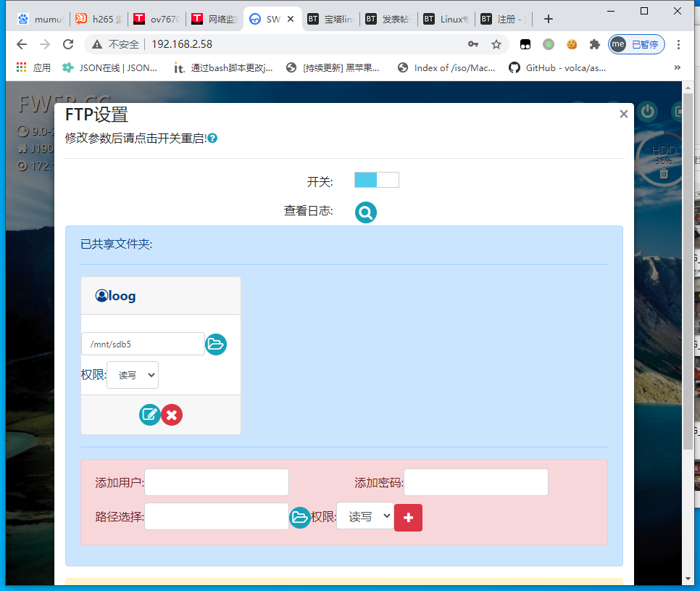
Task: Toggle the FTP service switch
Action: (x=376, y=180)
